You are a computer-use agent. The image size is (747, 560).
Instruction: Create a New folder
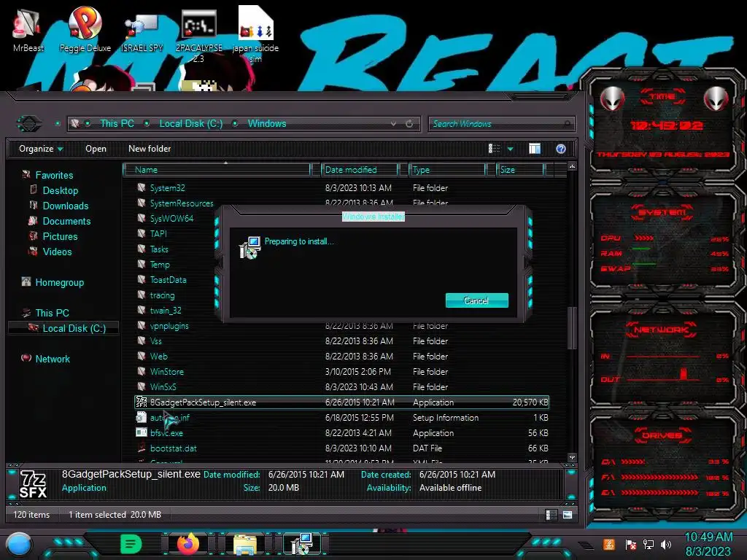150,149
